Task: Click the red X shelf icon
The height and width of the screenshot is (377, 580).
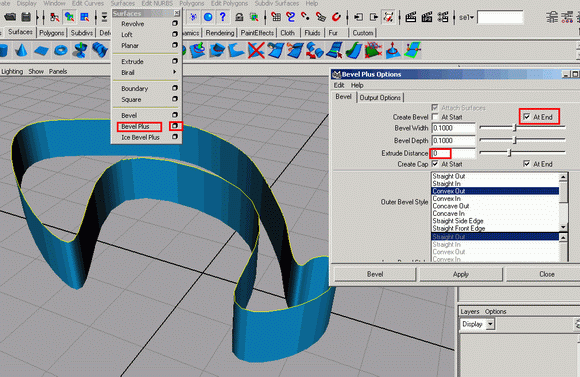Action: [x=256, y=50]
